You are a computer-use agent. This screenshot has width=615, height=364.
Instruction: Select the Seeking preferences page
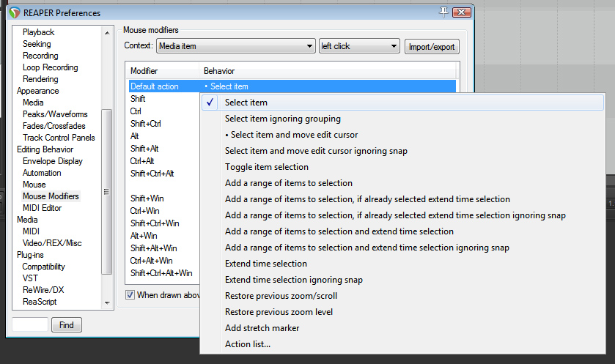(x=37, y=44)
